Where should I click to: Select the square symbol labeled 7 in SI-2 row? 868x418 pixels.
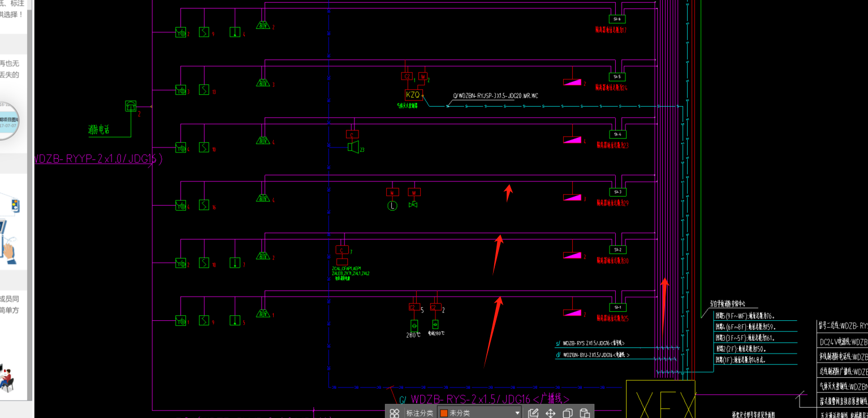tap(235, 263)
